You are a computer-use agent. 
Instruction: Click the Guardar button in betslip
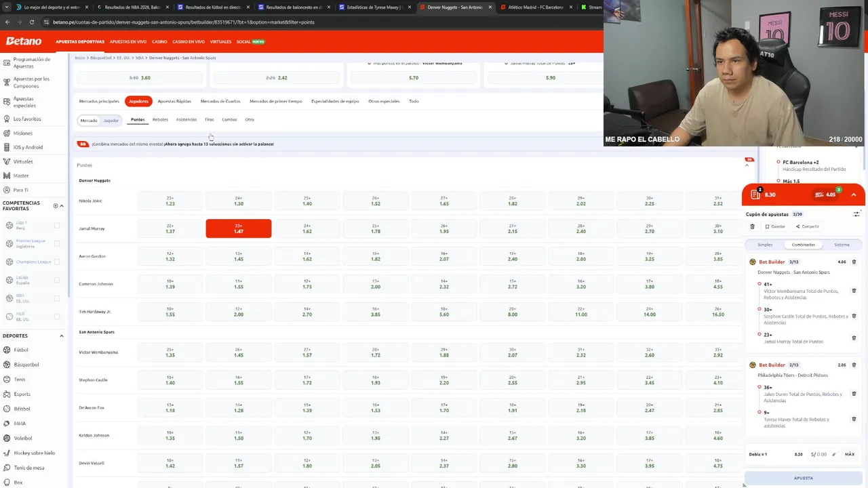[775, 226]
